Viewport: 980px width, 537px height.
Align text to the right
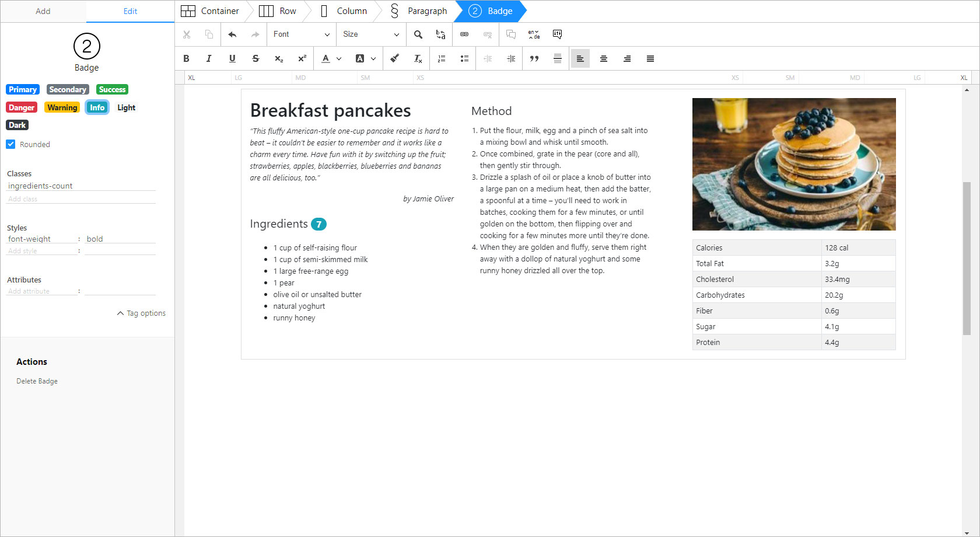(627, 58)
